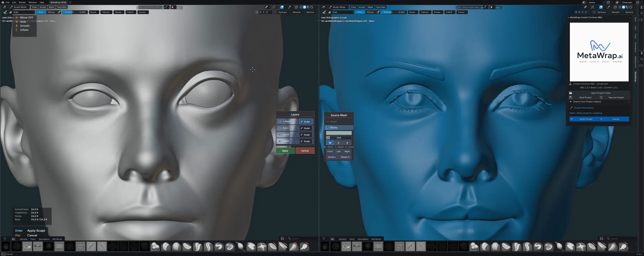Toggle size pressure icon in left viewport
The image size is (644, 256).
coord(59,12)
